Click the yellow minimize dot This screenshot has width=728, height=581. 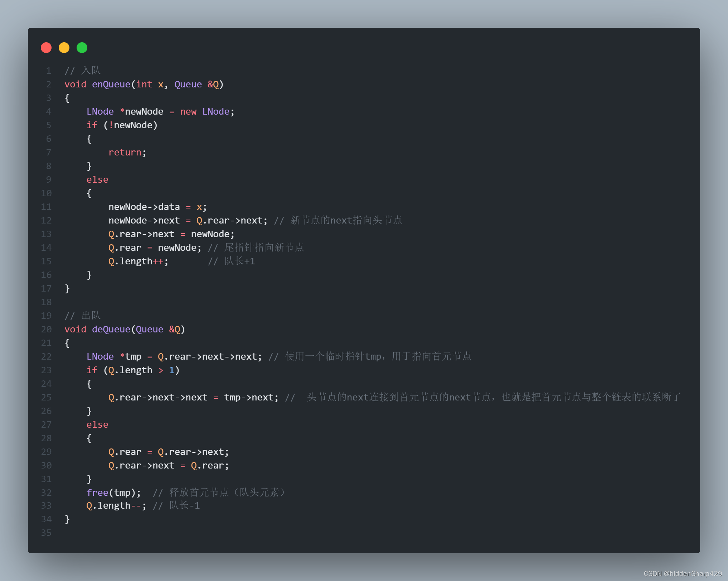pyautogui.click(x=64, y=48)
